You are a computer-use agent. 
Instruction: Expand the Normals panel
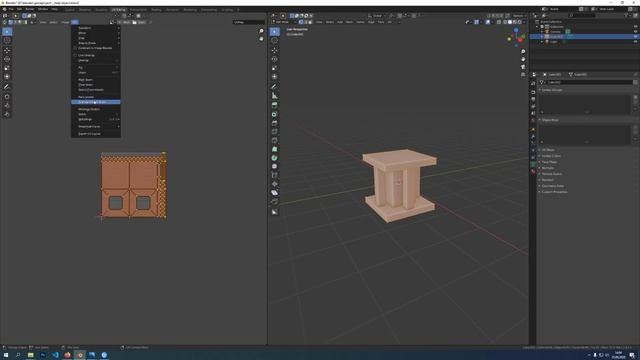(547, 168)
